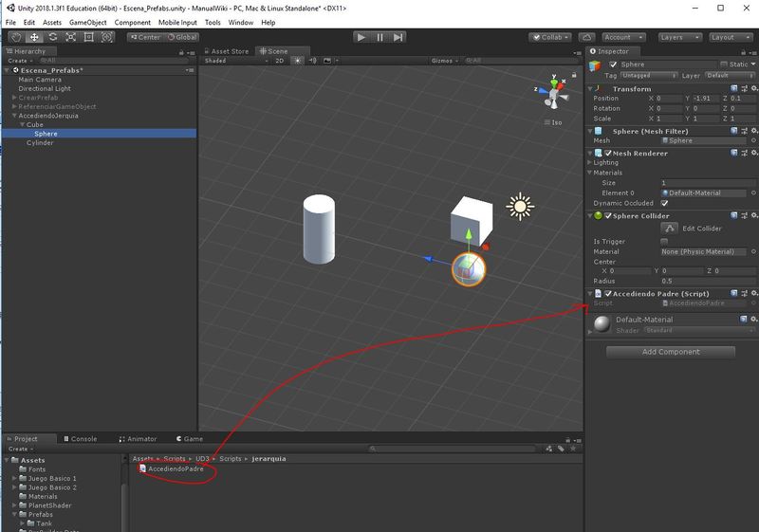
Task: Select the Scale tool in the toolbar
Action: (70, 37)
